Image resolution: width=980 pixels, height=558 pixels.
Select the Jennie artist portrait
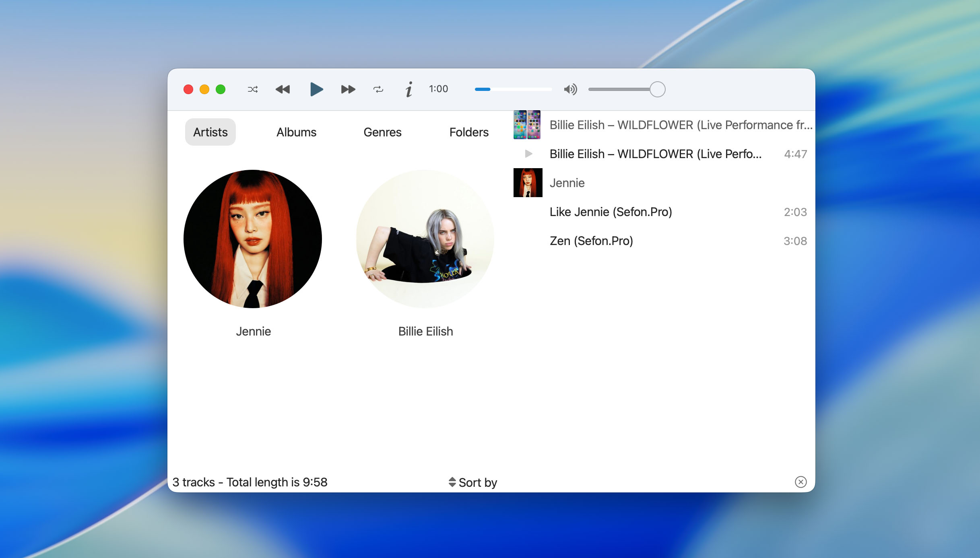click(253, 239)
